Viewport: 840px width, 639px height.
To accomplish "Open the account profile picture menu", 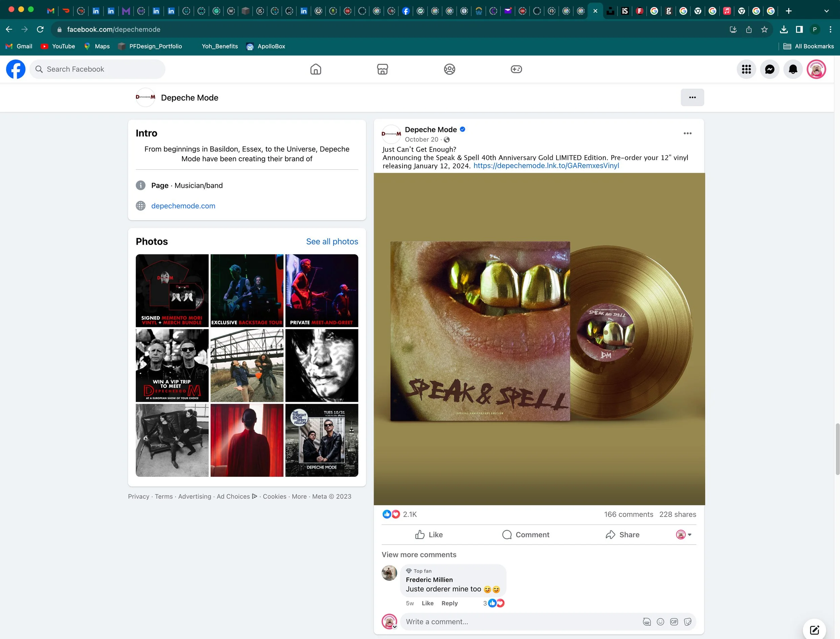I will [816, 69].
